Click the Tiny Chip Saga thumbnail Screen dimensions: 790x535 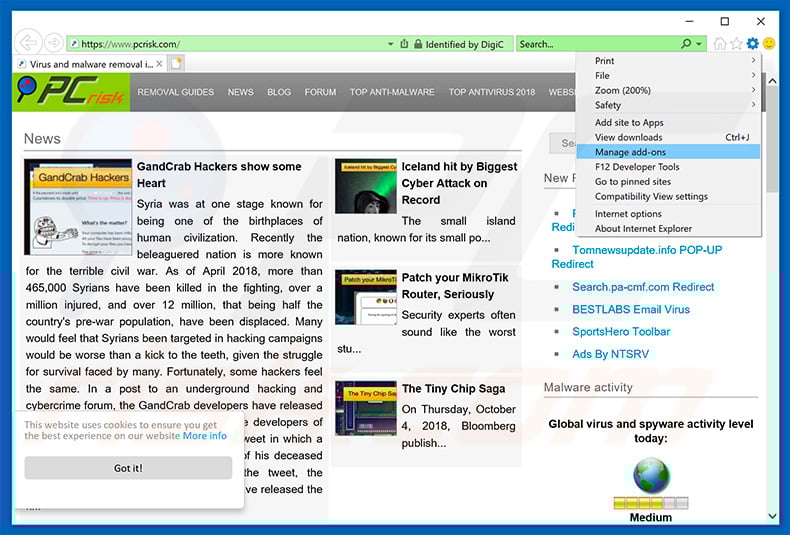[x=366, y=408]
